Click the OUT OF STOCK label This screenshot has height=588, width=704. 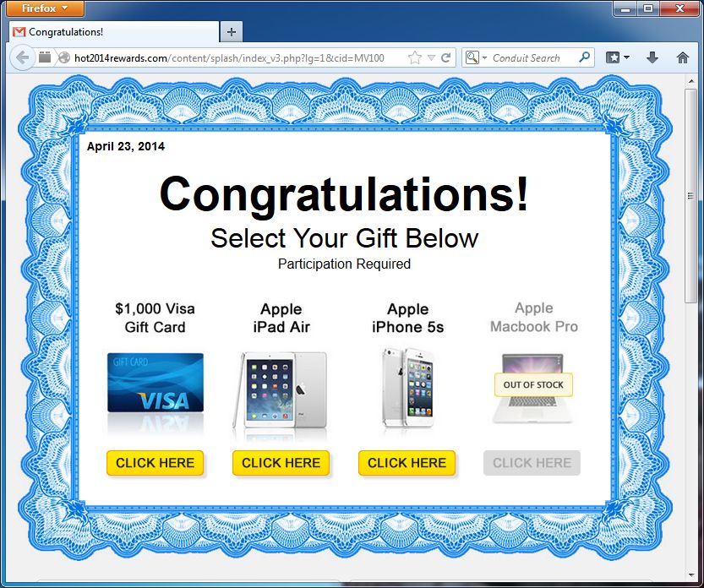(x=533, y=384)
